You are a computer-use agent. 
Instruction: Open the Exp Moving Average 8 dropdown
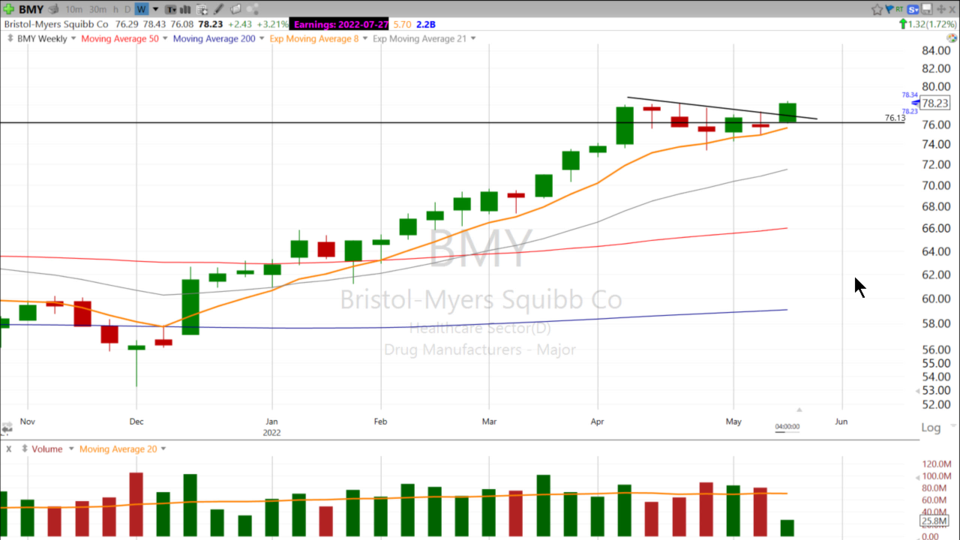366,39
